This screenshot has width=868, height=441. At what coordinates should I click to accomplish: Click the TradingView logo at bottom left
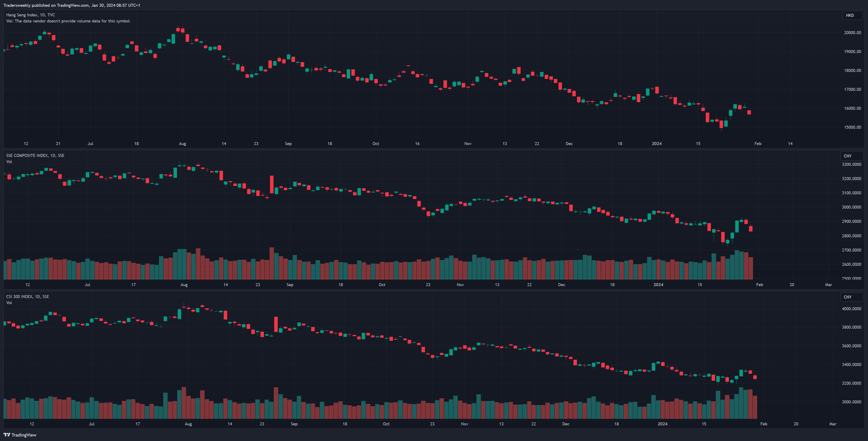point(20,435)
